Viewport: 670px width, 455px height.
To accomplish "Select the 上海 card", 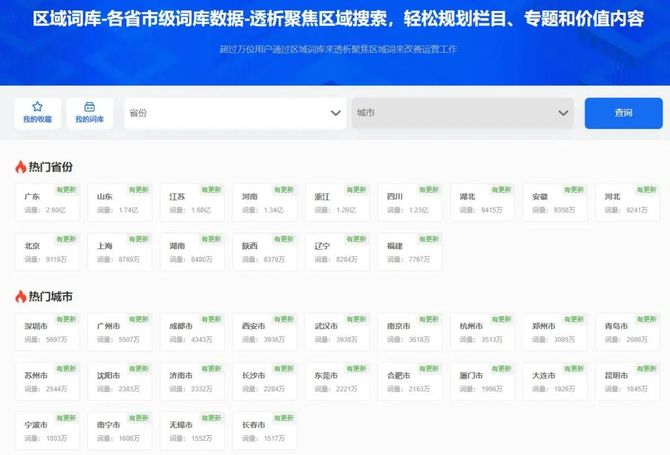I will click(x=120, y=252).
